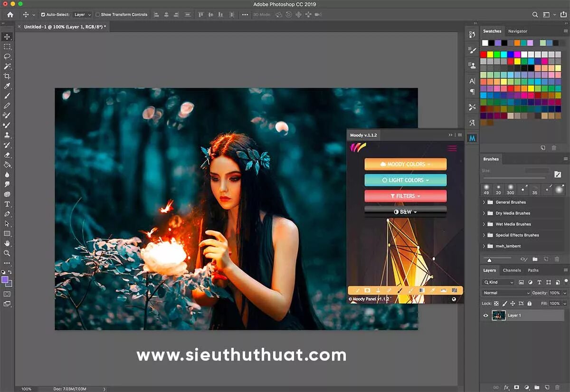Open the Moody panel hamburger menu
Image resolution: width=570 pixels, height=392 pixels.
452,148
